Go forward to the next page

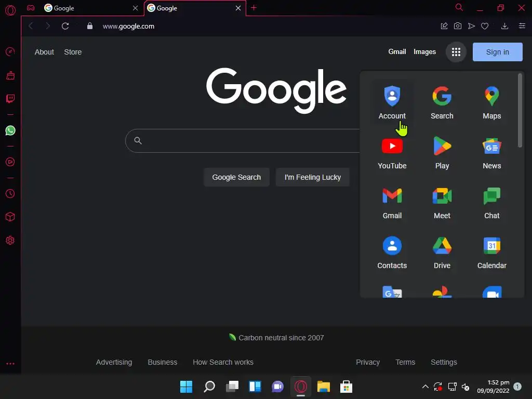[47, 26]
